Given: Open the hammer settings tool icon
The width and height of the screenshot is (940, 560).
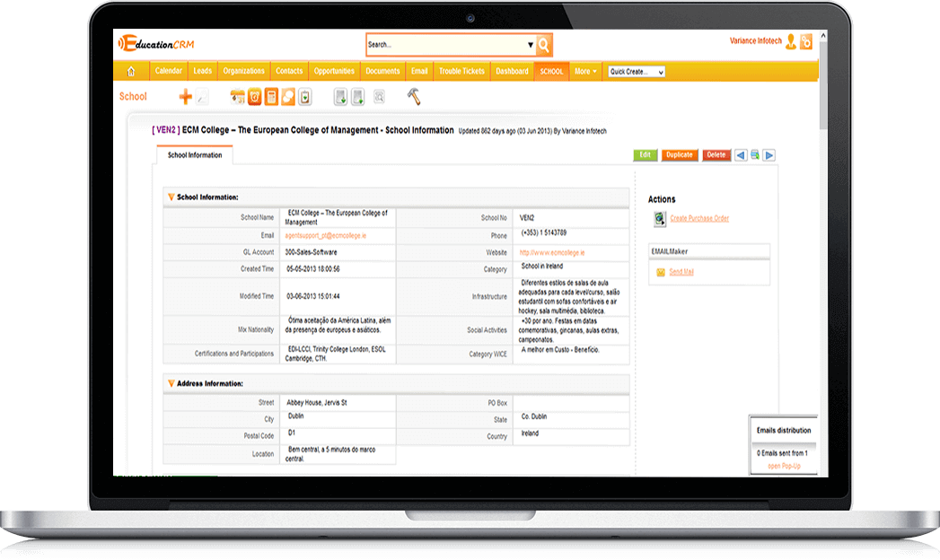Looking at the screenshot, I should pyautogui.click(x=413, y=96).
